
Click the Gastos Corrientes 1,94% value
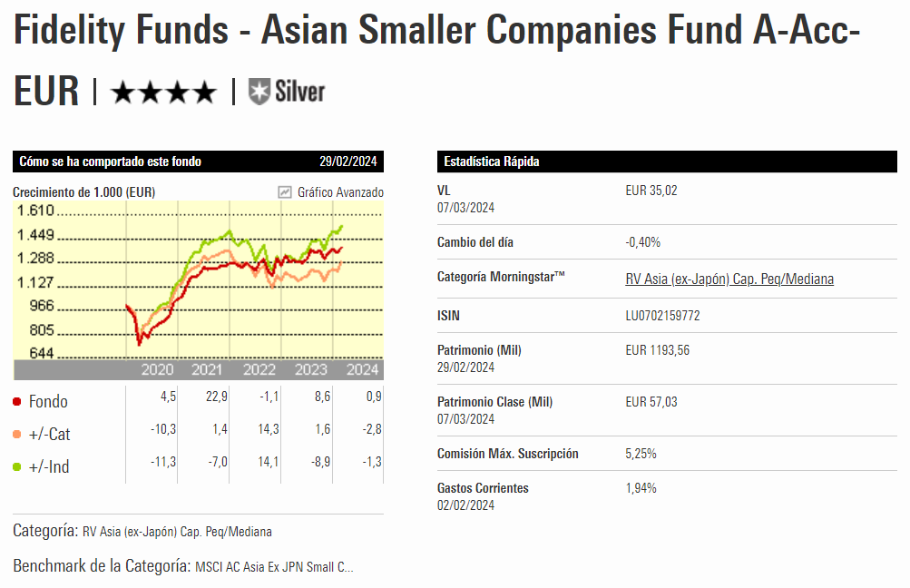[641, 488]
